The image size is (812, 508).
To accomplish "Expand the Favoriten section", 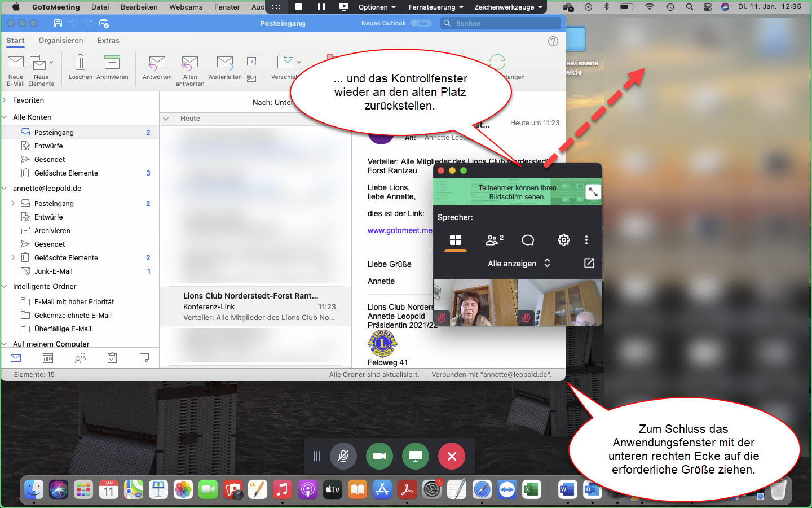I will pos(5,100).
